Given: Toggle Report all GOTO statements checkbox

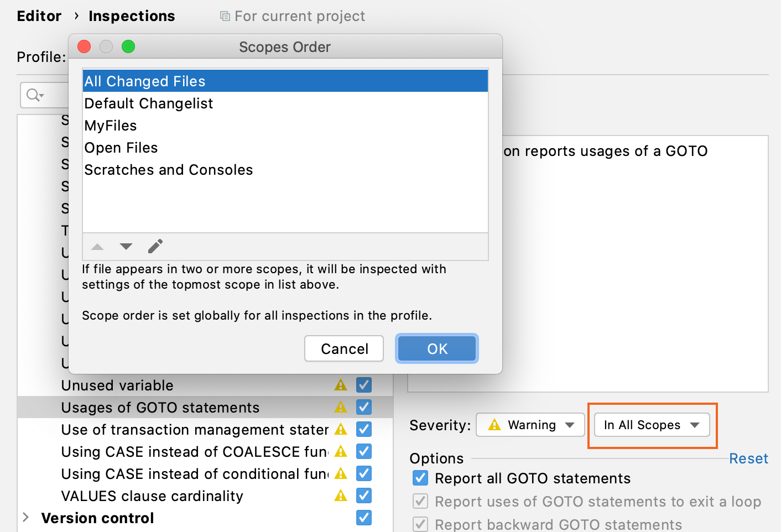Looking at the screenshot, I should (420, 478).
